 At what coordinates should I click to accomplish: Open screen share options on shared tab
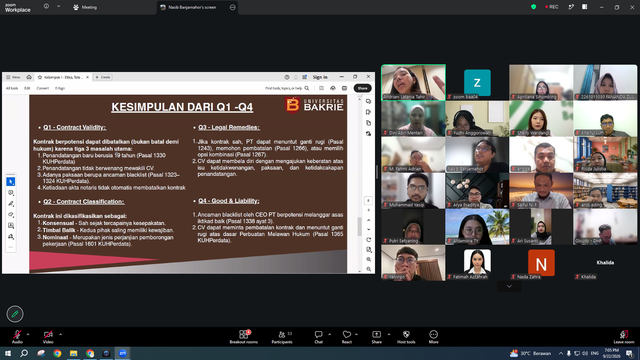coord(233,7)
